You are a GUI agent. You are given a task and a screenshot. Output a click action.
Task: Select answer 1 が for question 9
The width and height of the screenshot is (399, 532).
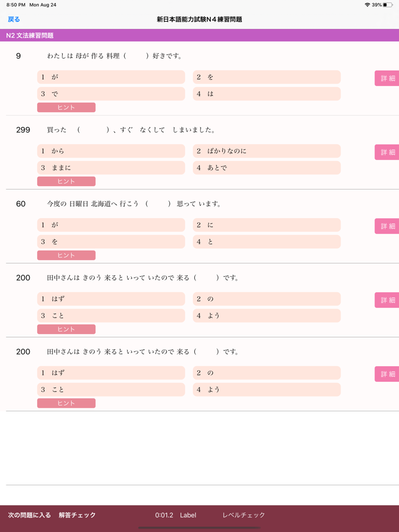click(111, 77)
